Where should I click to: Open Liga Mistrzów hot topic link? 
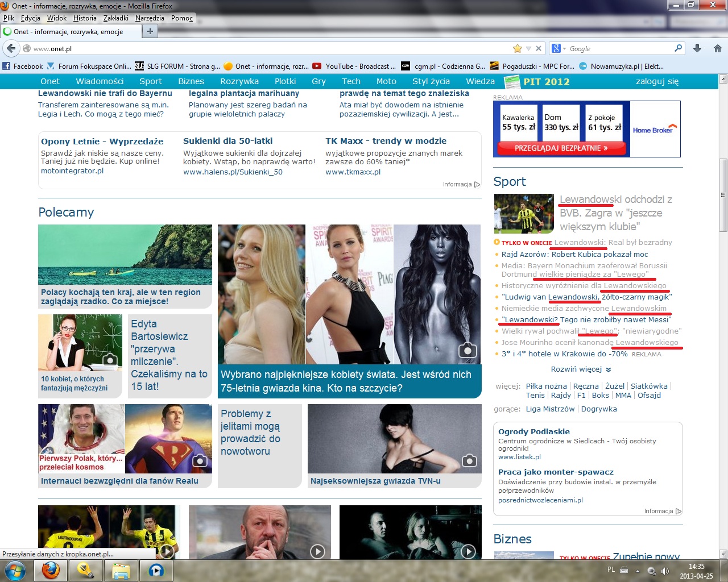coord(550,409)
